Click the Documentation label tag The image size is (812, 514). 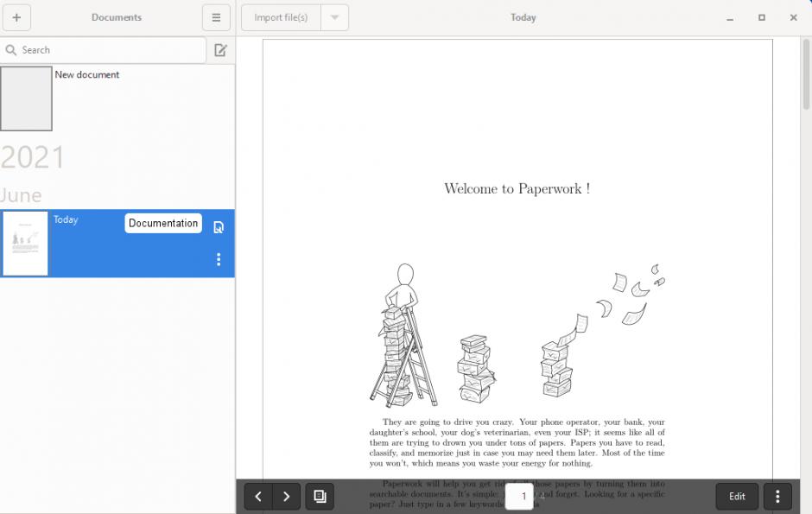[x=163, y=223]
